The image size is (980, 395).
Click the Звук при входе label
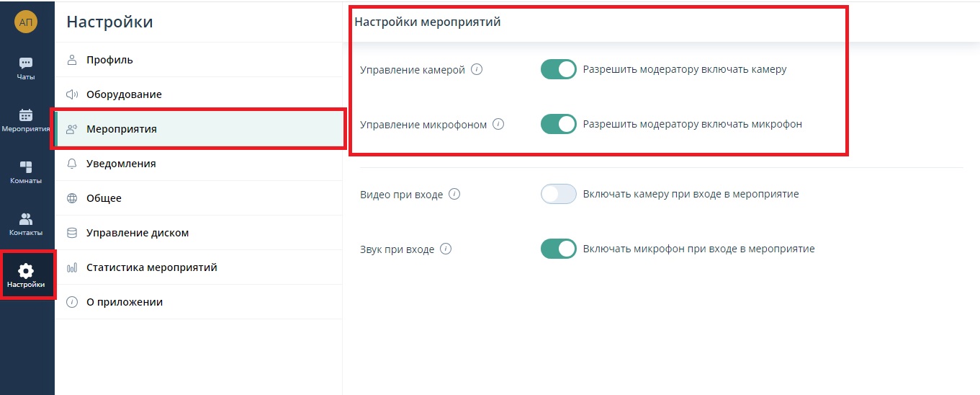point(397,249)
